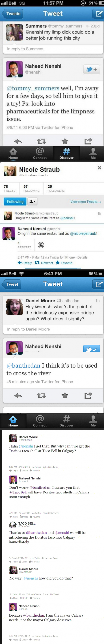Click the View more Tweets link

pos(86,201)
